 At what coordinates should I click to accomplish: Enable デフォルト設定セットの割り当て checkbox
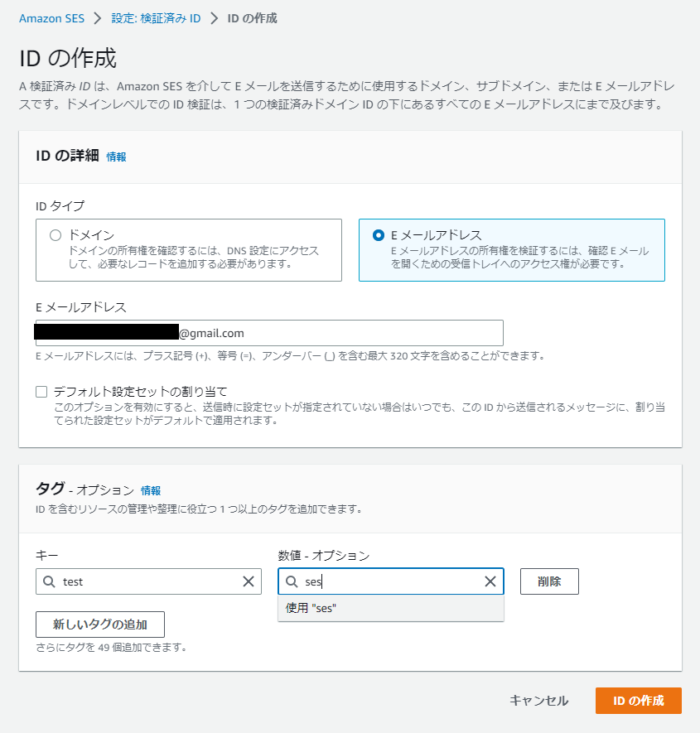point(41,391)
